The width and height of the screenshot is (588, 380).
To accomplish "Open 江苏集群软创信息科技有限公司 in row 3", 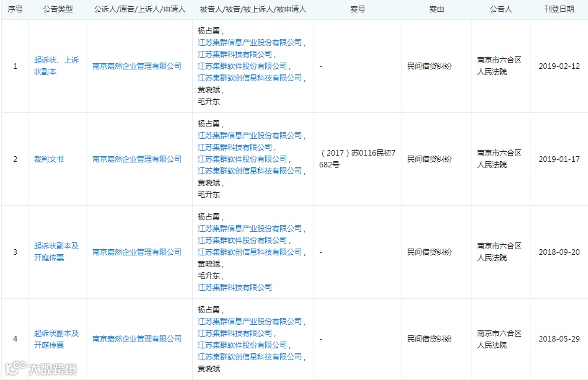I will (250, 252).
